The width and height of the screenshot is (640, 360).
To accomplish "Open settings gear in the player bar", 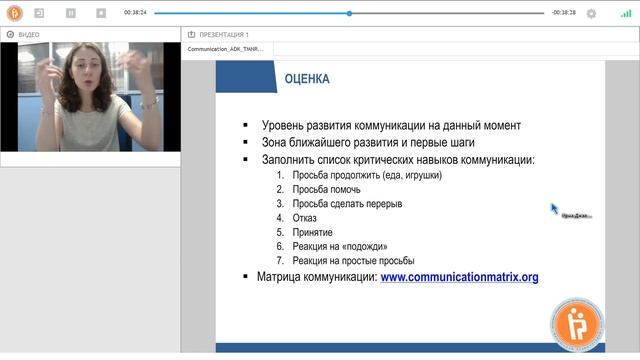I will tap(591, 13).
